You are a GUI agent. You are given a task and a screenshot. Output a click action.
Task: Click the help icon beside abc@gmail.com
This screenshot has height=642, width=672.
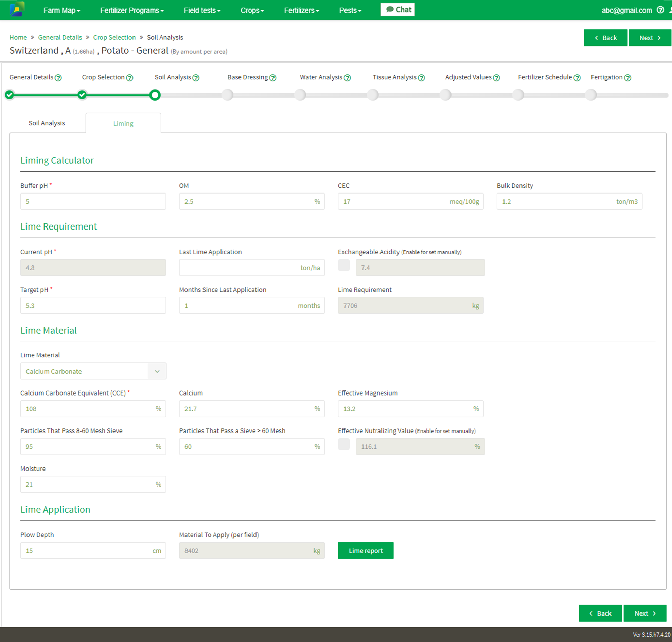[660, 10]
